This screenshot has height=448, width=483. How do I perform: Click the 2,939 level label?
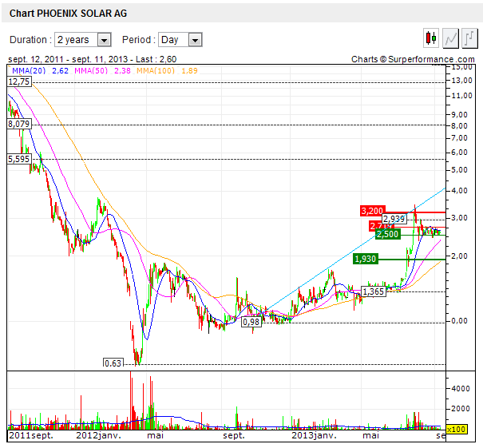tap(394, 219)
